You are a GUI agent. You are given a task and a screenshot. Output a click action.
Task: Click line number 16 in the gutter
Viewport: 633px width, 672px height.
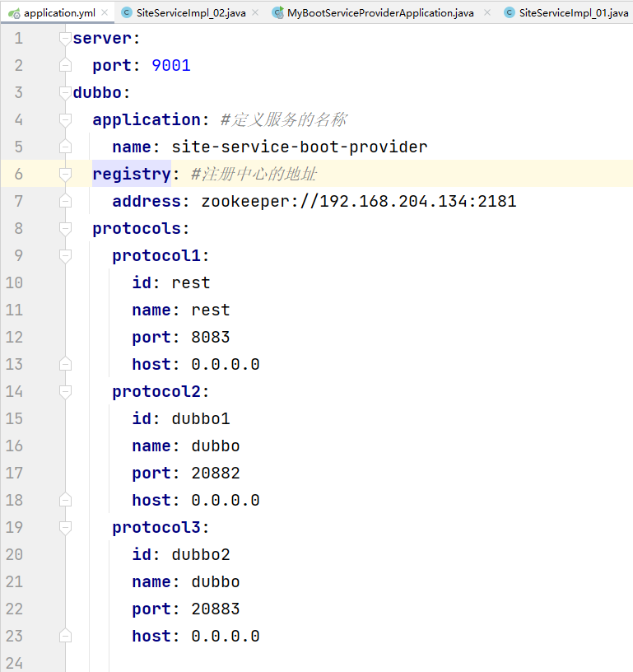pyautogui.click(x=14, y=446)
